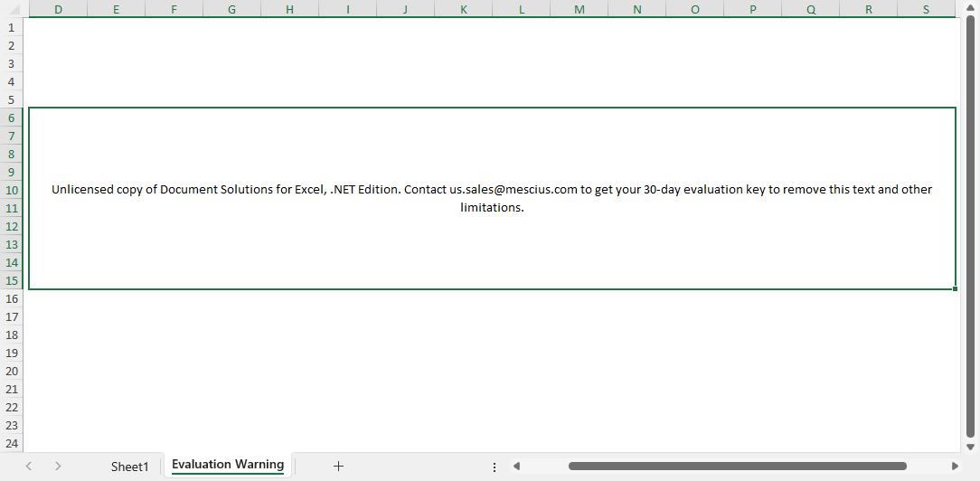Click next sheet navigation arrow

(58, 466)
